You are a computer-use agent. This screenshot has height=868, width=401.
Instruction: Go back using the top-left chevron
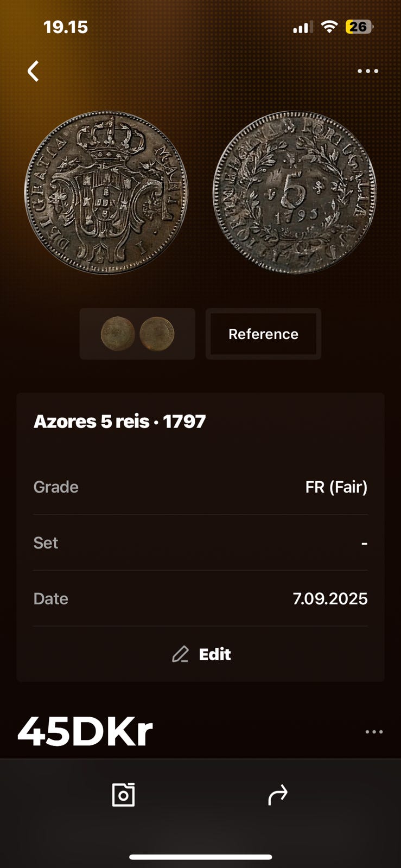[x=34, y=71]
